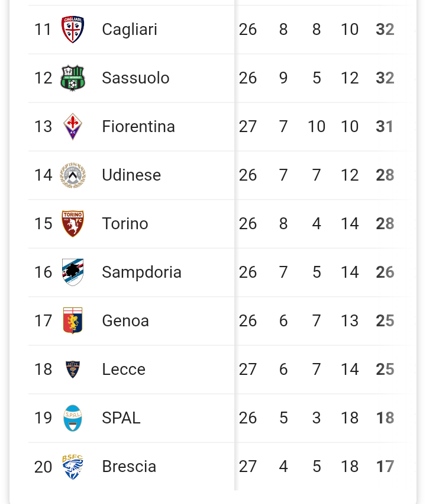Click the SPAL club crest icon

(x=73, y=418)
